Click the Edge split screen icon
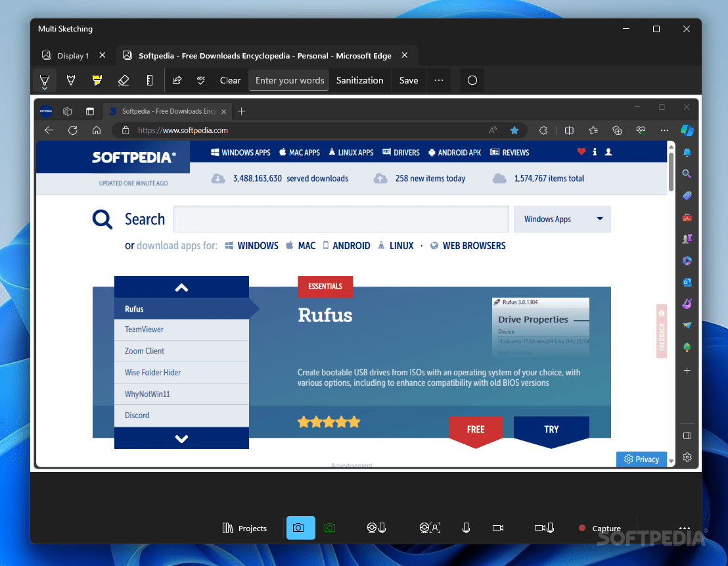This screenshot has width=728, height=566. click(569, 131)
